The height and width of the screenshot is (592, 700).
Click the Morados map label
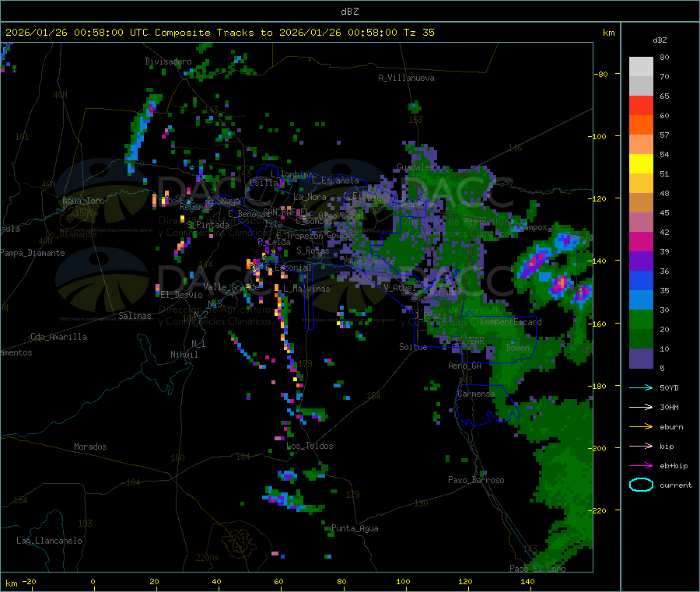[x=91, y=447]
